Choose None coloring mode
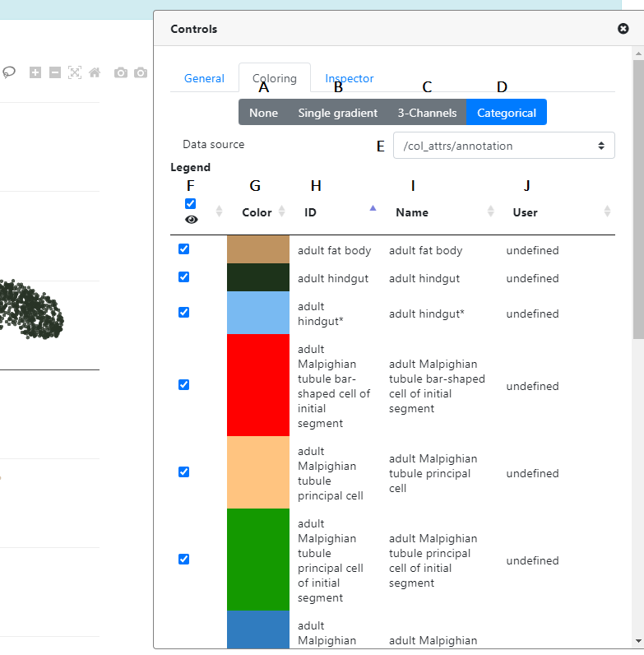644x655 pixels. click(263, 113)
